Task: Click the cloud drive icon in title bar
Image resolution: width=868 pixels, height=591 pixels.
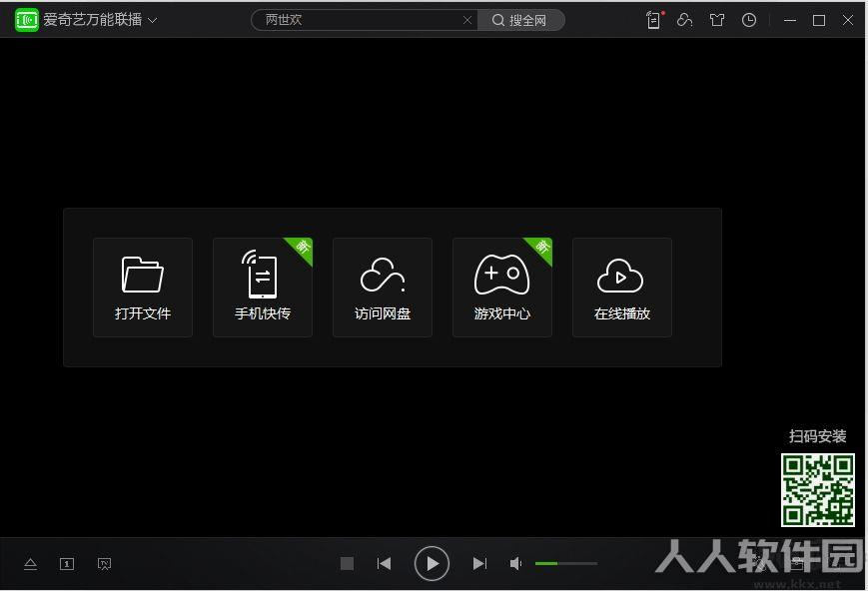Action: 685,20
